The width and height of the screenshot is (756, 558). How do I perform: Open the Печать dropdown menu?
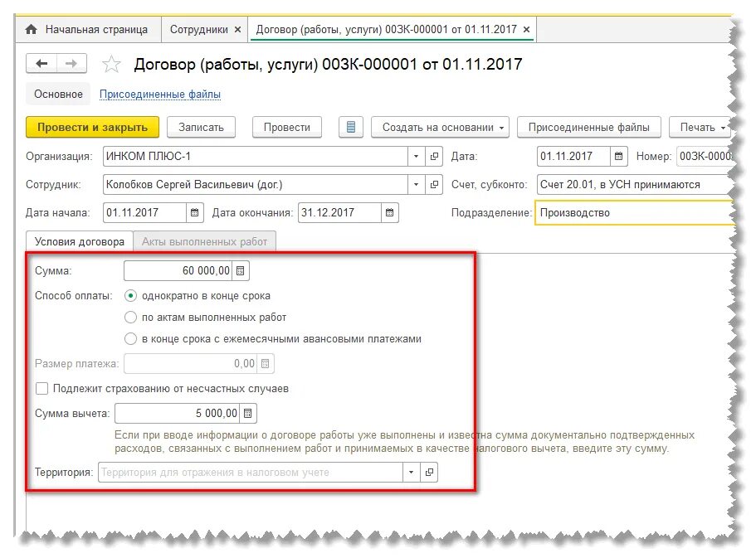pyautogui.click(x=700, y=127)
